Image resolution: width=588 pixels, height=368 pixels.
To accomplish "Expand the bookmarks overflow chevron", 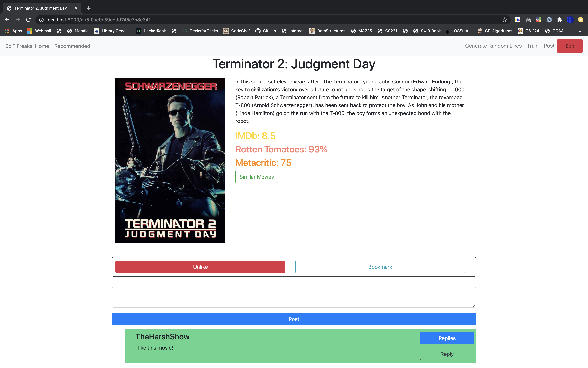I will (x=580, y=31).
